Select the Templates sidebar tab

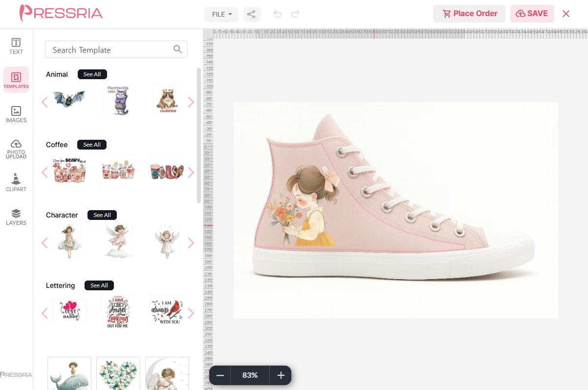click(16, 80)
